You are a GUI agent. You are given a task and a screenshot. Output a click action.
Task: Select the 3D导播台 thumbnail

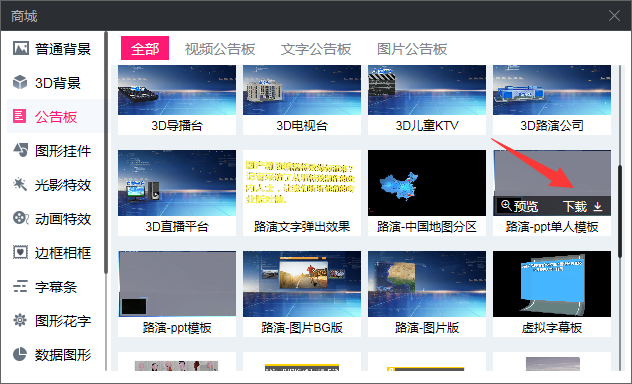click(x=177, y=90)
